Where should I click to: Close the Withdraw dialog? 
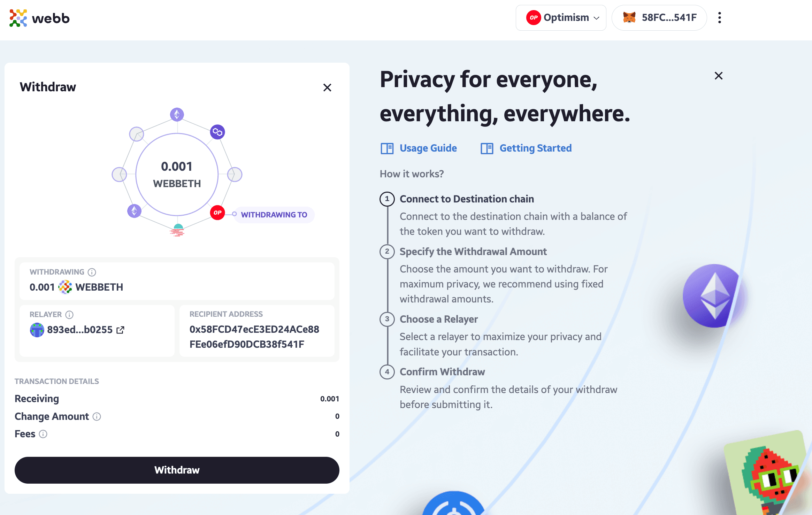point(327,87)
